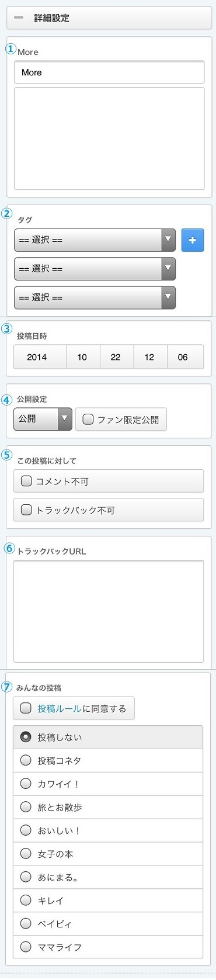Open the 公開 visibility dropdown
Viewport: 216px width, 980px height.
coord(43,419)
